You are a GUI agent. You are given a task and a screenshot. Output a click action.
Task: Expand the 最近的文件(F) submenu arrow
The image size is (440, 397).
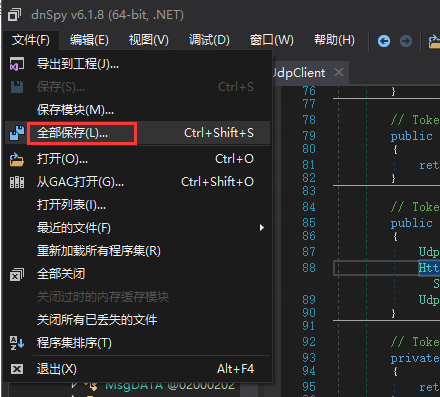262,228
